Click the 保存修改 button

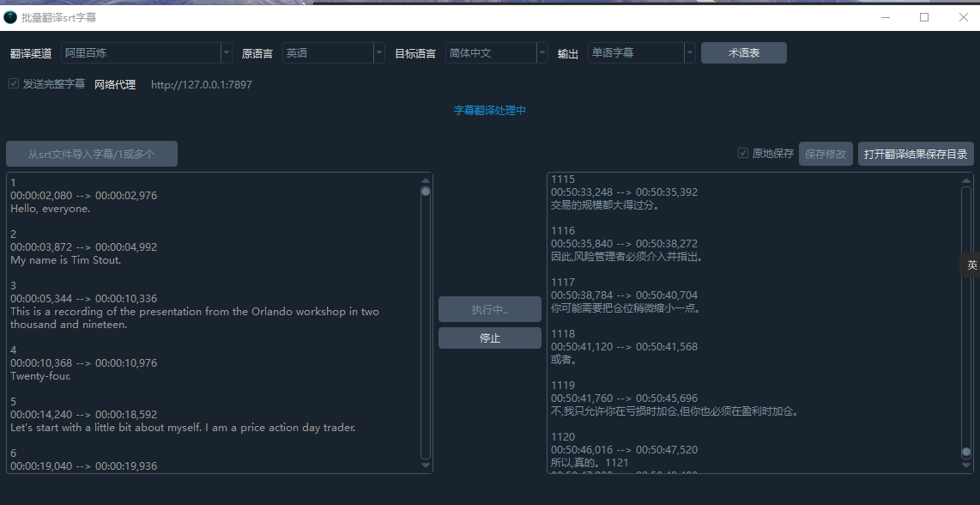[826, 154]
